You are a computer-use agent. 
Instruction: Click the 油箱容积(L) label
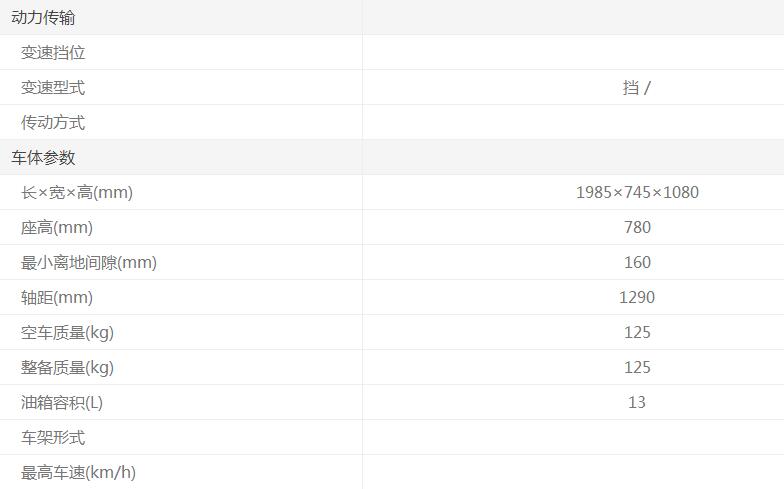coord(62,403)
